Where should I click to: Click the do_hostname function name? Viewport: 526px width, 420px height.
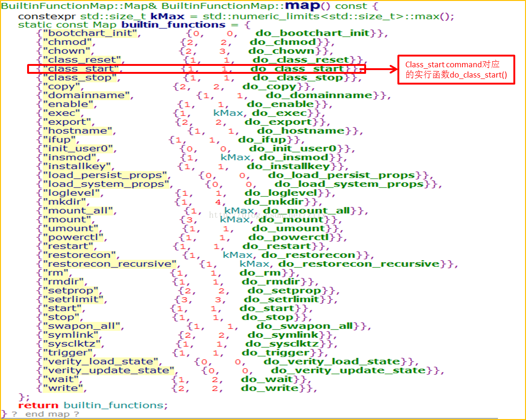[x=301, y=131]
